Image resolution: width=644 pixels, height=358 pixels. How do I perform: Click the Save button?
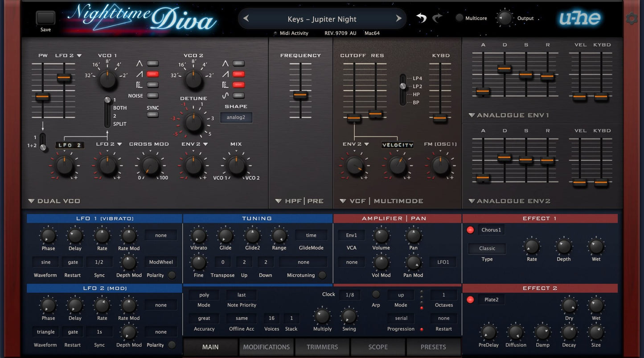(45, 19)
